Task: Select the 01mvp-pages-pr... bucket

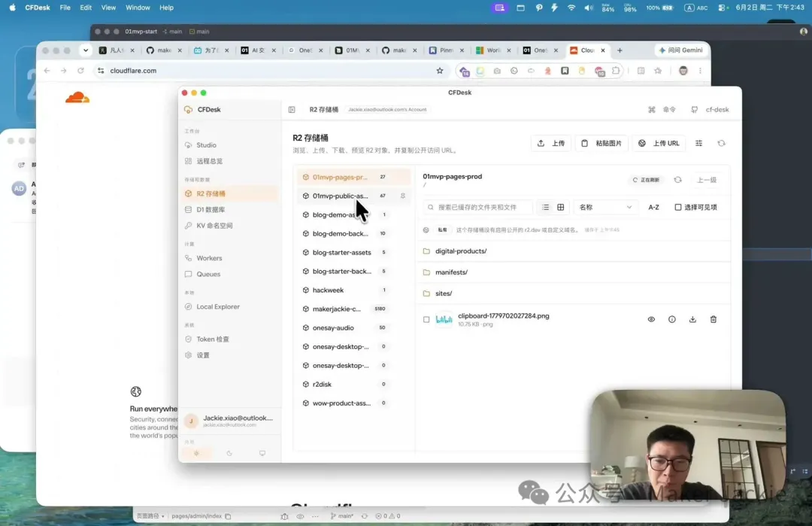Action: (x=353, y=178)
